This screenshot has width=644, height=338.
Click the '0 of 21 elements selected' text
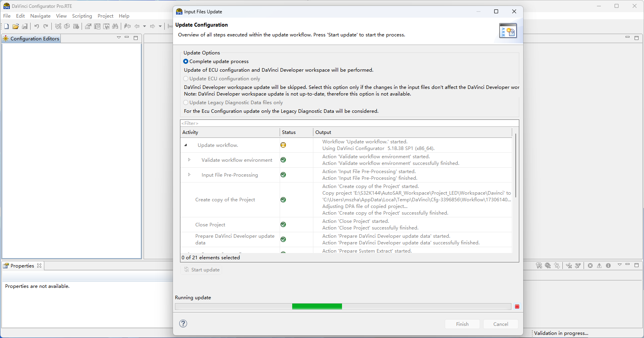pos(211,258)
